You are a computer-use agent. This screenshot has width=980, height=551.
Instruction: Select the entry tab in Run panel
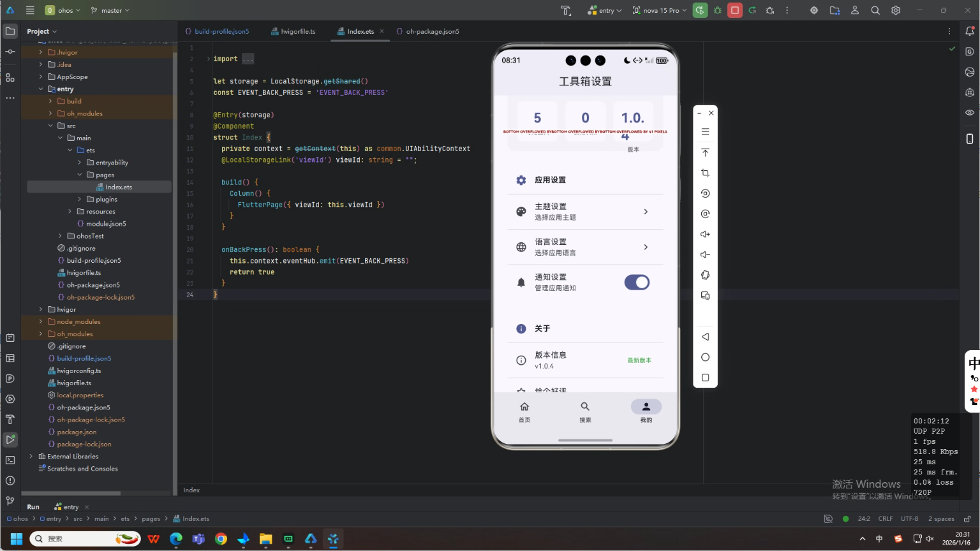pos(66,507)
